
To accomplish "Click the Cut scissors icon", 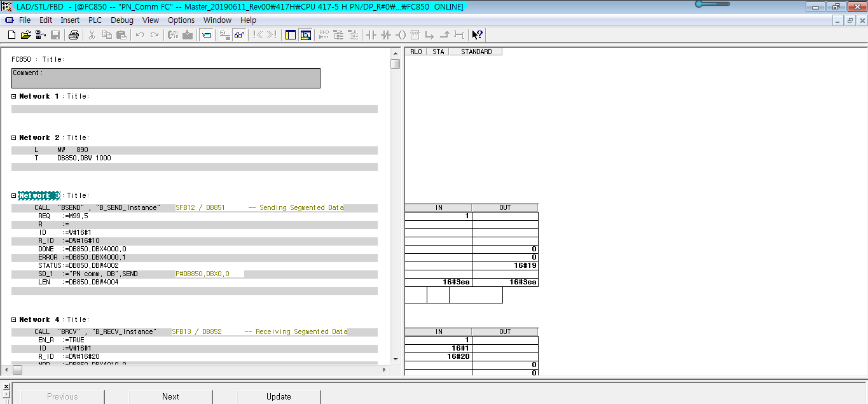I will pyautogui.click(x=92, y=35).
